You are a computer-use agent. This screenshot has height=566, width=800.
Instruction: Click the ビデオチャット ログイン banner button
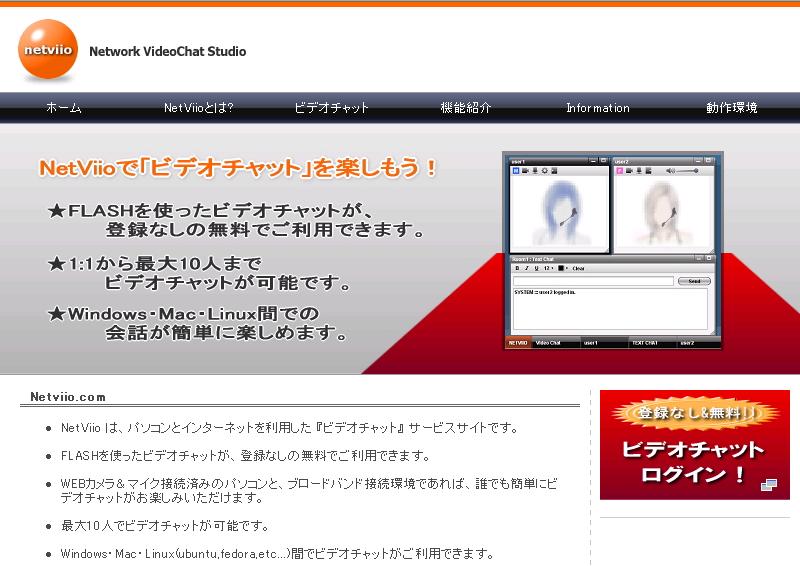click(695, 445)
